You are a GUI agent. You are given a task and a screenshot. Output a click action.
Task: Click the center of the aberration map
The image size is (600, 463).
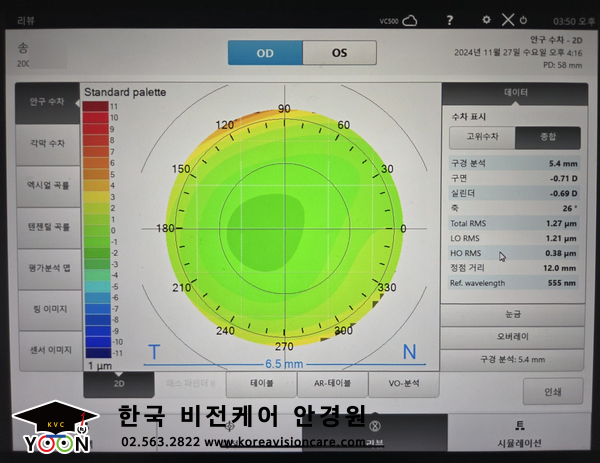[x=284, y=228]
